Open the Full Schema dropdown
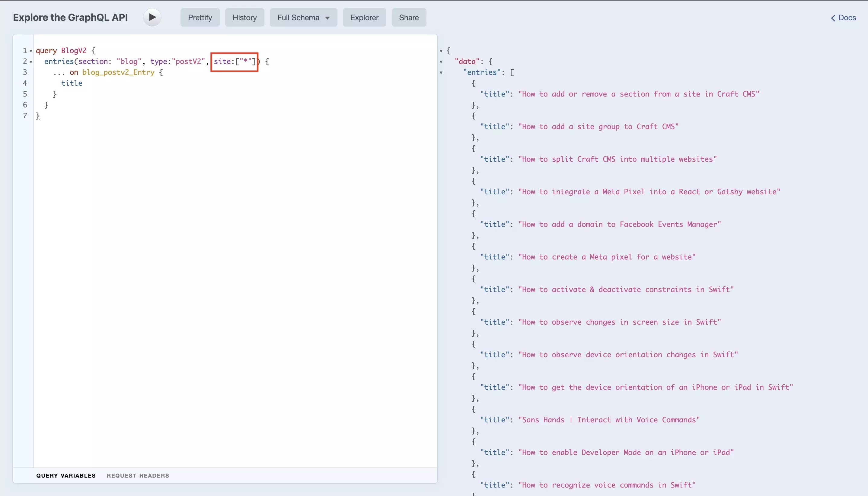The image size is (868, 496). [x=303, y=17]
